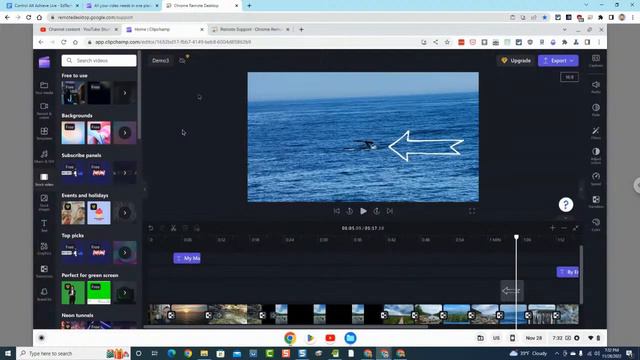640x360 pixels.
Task: Open the Brand kit sidebar section
Action: tap(44, 294)
